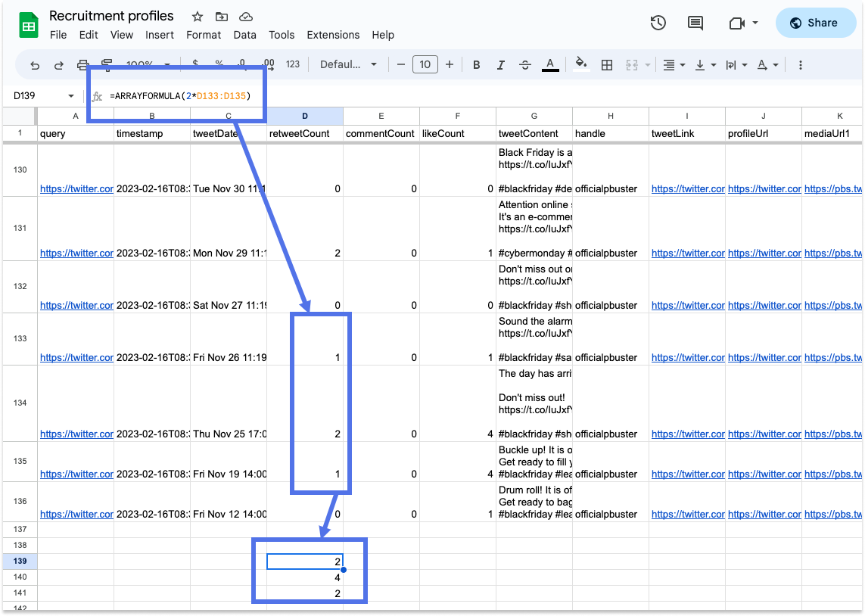
Task: Open the Edit menu
Action: coord(89,35)
